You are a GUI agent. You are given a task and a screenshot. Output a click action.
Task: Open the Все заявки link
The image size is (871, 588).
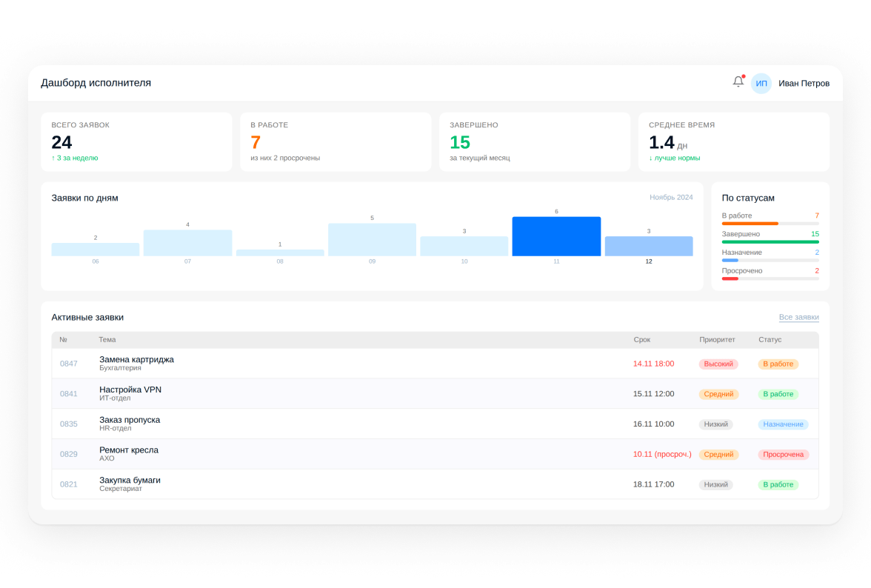(x=798, y=317)
